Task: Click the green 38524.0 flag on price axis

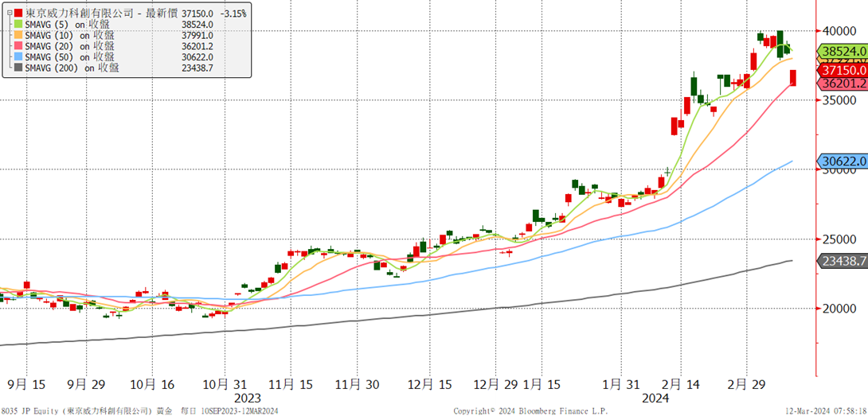Action: click(x=842, y=51)
